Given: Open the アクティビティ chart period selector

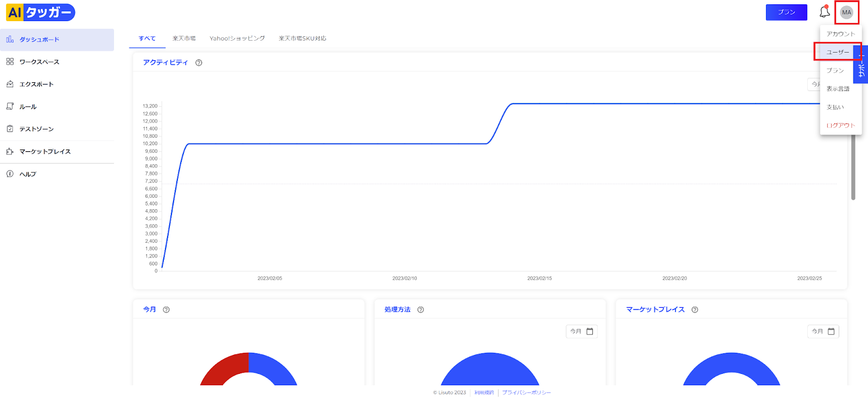Looking at the screenshot, I should 814,85.
